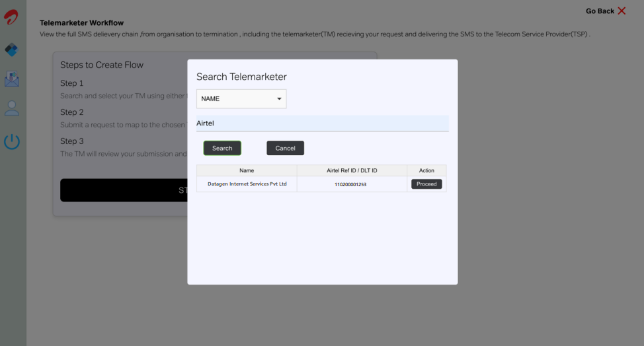Click the Airtel logo in the sidebar
Screen dimensions: 644x346
[11, 17]
